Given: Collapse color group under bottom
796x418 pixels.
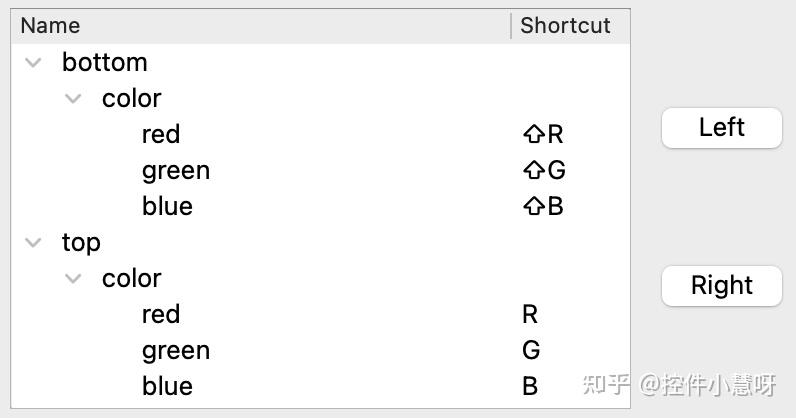Looking at the screenshot, I should point(73,98).
